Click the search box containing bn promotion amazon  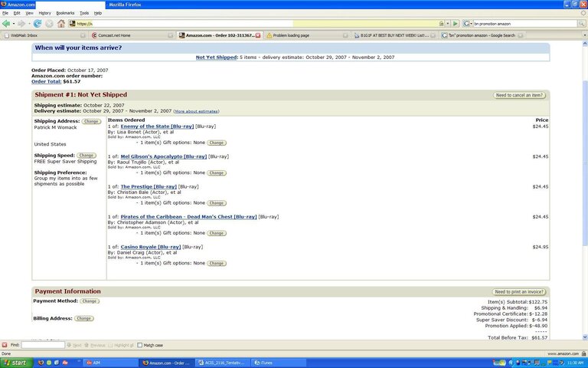pyautogui.click(x=525, y=24)
